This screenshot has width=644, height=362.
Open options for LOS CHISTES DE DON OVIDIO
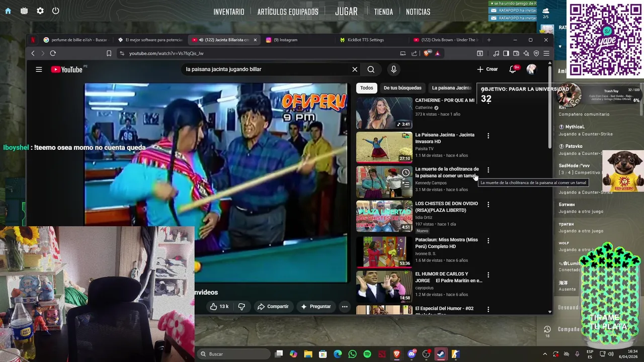pos(488,204)
